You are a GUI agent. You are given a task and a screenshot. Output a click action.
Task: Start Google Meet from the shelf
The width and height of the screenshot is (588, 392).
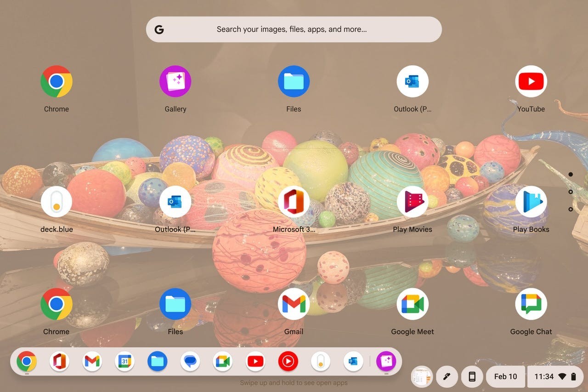[222, 362]
